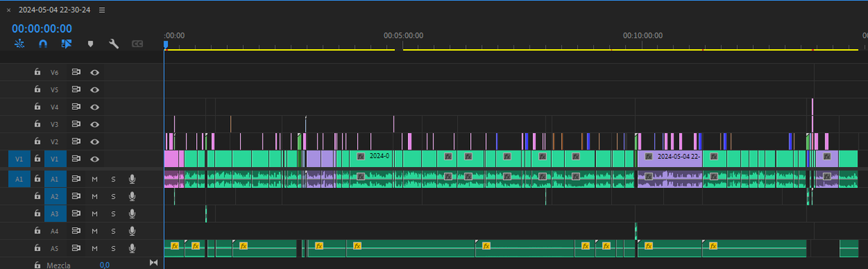The image size is (868, 269).
Task: Toggle sync lock for A2
Action: [x=75, y=196]
